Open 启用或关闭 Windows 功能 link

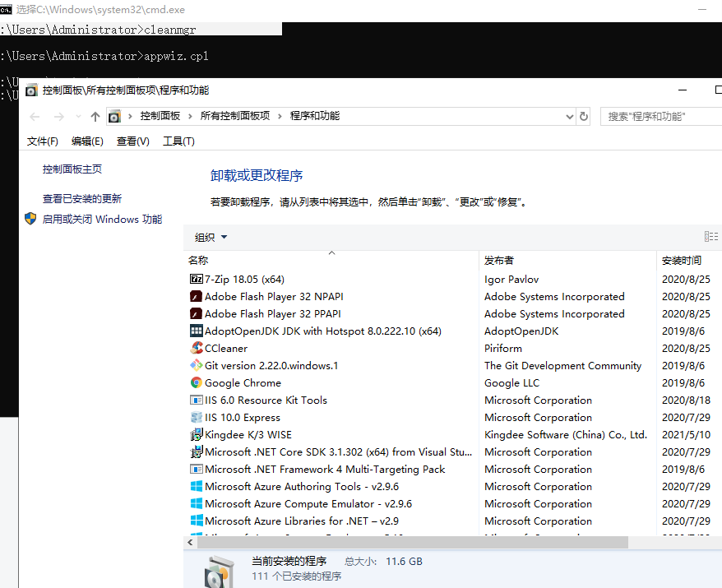[x=102, y=220]
